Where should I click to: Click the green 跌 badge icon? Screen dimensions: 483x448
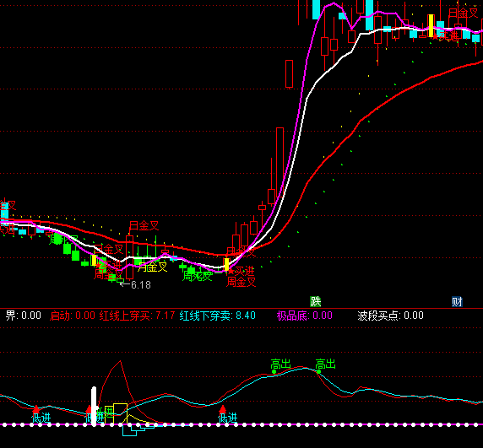click(x=316, y=301)
